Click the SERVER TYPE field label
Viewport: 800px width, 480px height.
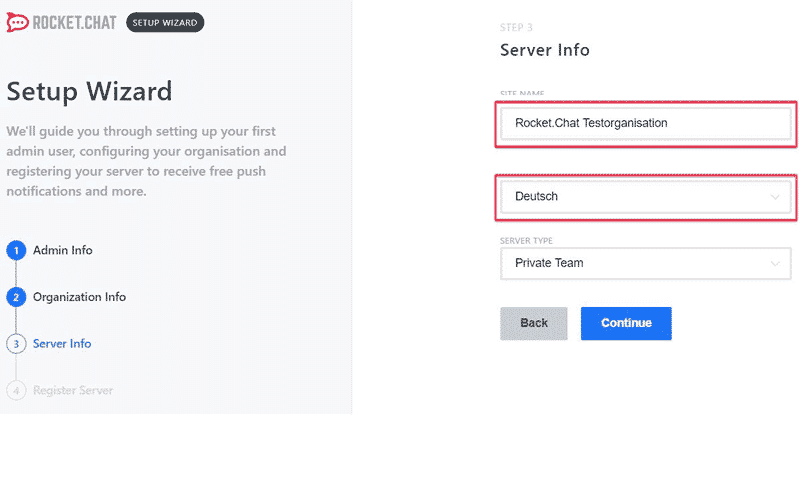pyautogui.click(x=526, y=241)
